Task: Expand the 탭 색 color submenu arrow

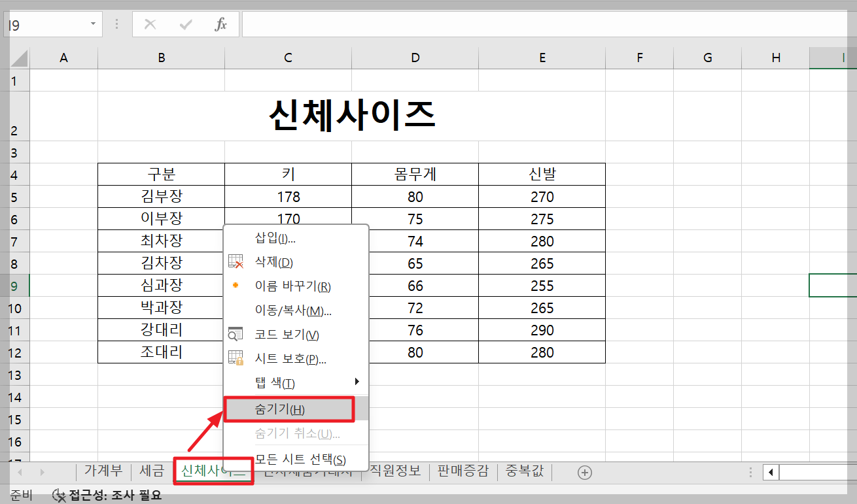Action: tap(356, 381)
